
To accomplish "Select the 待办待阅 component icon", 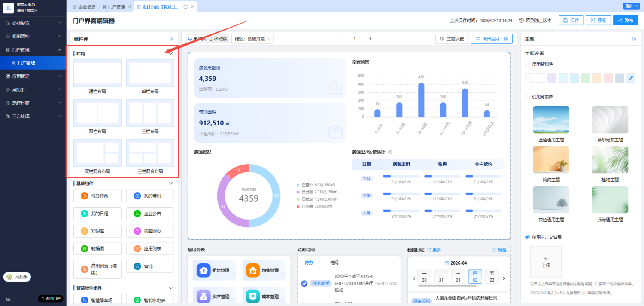I will (x=85, y=196).
